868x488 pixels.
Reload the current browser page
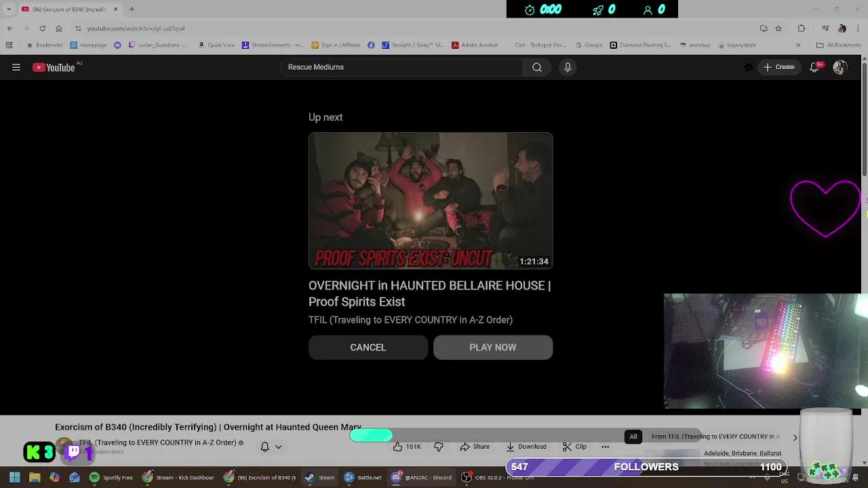42,28
